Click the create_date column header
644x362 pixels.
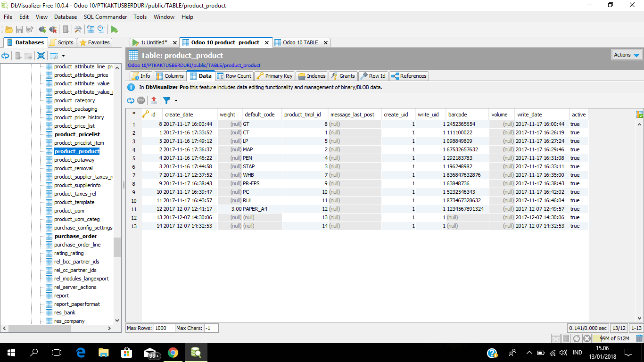click(x=190, y=115)
